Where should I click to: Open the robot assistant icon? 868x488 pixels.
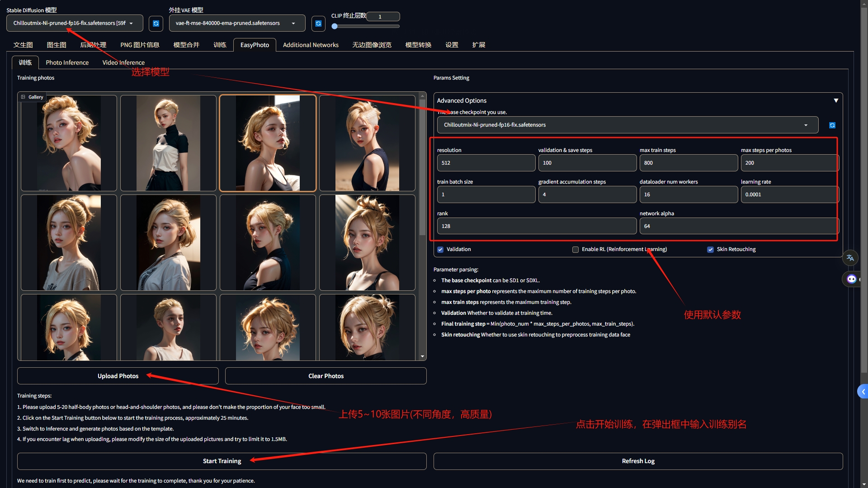coord(851,279)
